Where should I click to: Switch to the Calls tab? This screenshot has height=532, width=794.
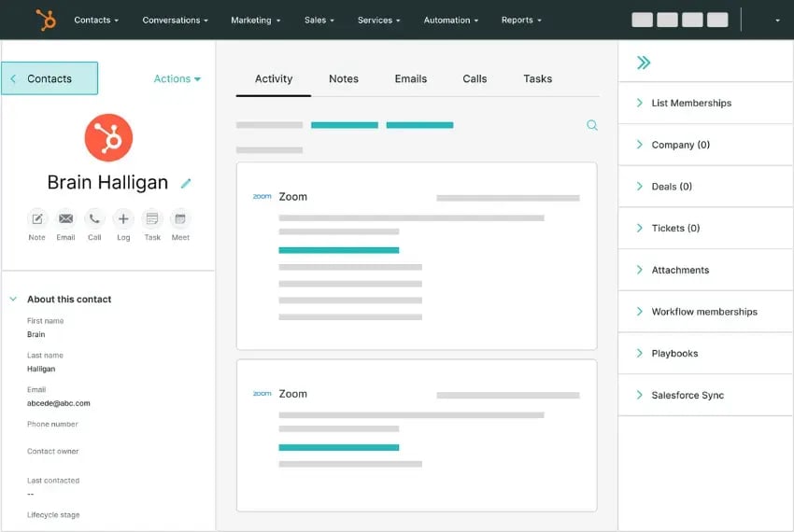coord(475,79)
